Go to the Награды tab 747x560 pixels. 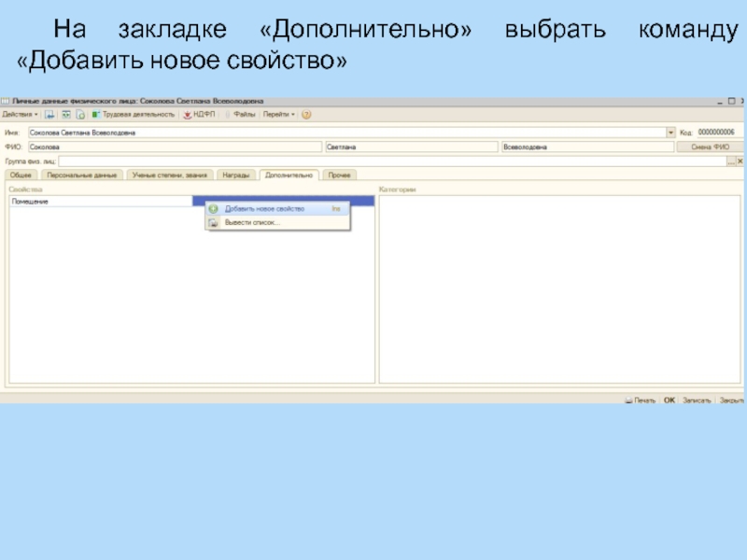[x=235, y=175]
